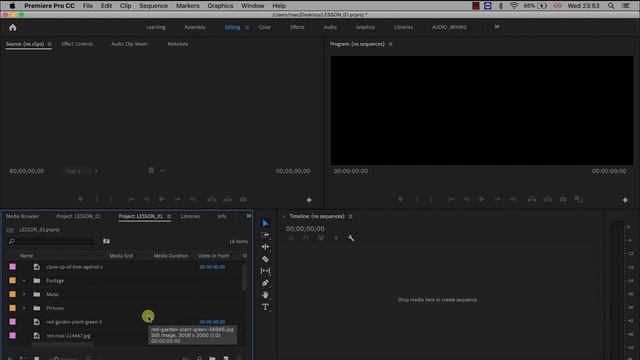Image resolution: width=640 pixels, height=360 pixels.
Task: Select the Track Select Forward tool
Action: pyautogui.click(x=265, y=235)
